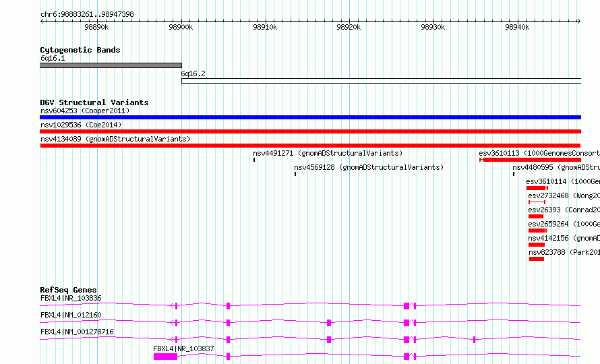The image size is (600, 364).
Task: Open the nsv4480595 label text
Action: (556, 167)
